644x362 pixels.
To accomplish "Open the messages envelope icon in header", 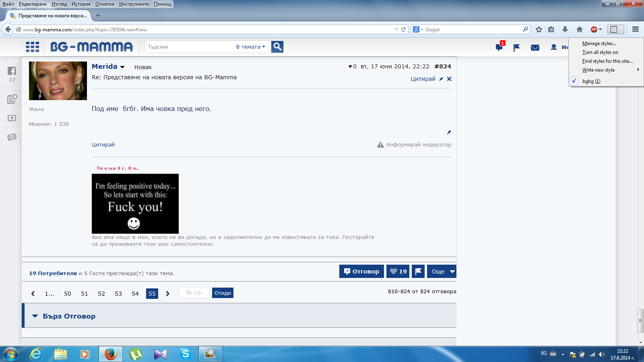I will (x=535, y=47).
